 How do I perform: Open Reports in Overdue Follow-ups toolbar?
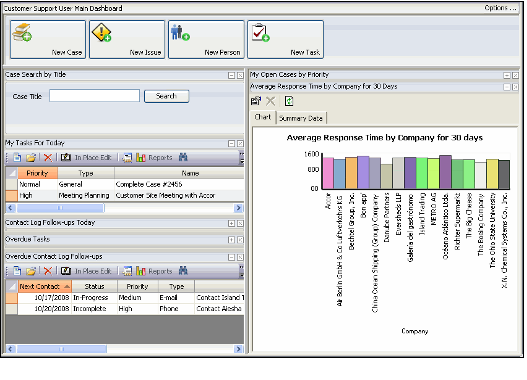tap(154, 271)
